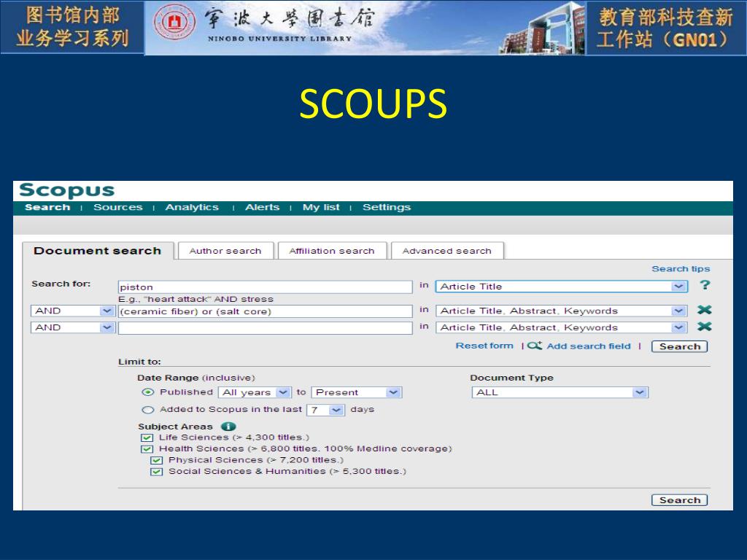Open the field dropdown for the empty third row

coord(562,327)
